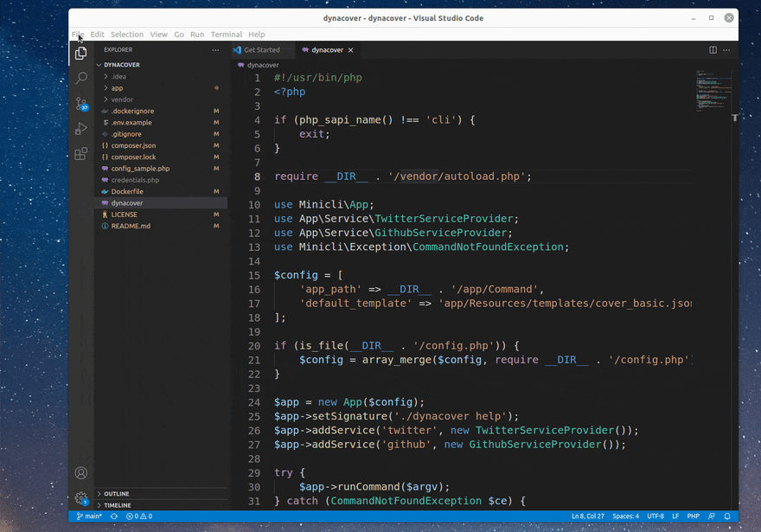Image resolution: width=761 pixels, height=532 pixels.
Task: Change encoding via UTF-8 item
Action: (x=655, y=516)
